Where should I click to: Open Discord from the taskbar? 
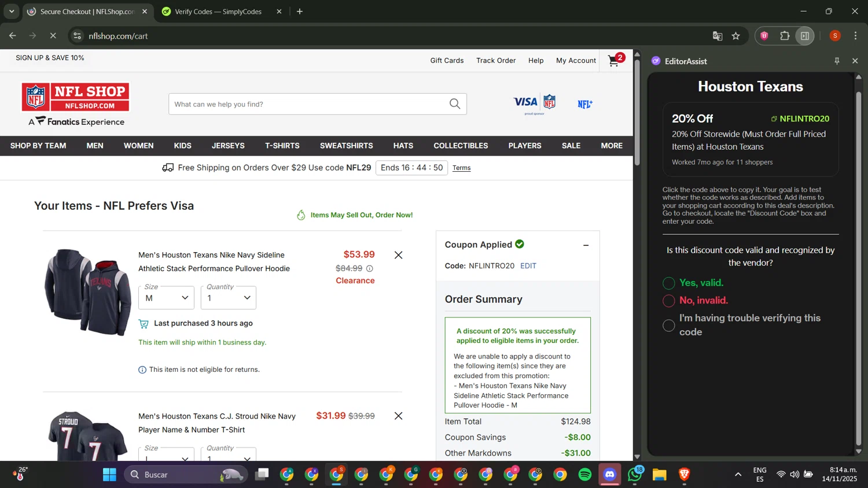610,475
